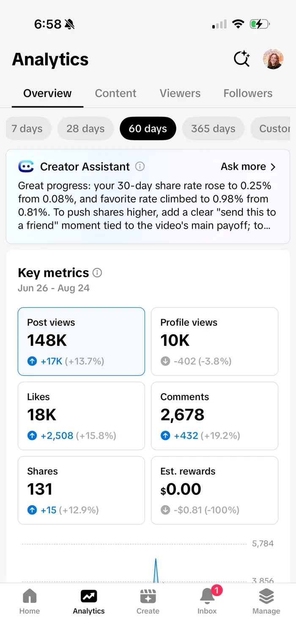This screenshot has width=296, height=644.
Task: Switch to the Content tab
Action: [x=115, y=93]
